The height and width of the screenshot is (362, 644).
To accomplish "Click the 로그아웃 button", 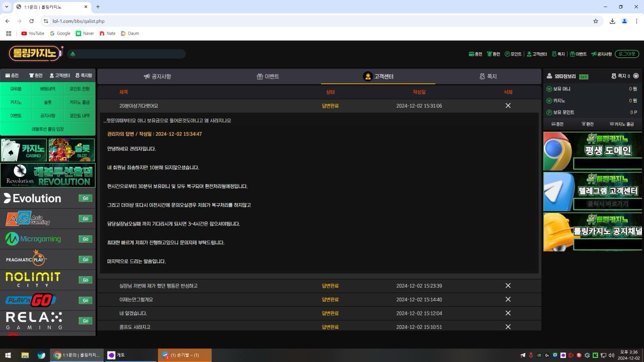I will 626,54.
